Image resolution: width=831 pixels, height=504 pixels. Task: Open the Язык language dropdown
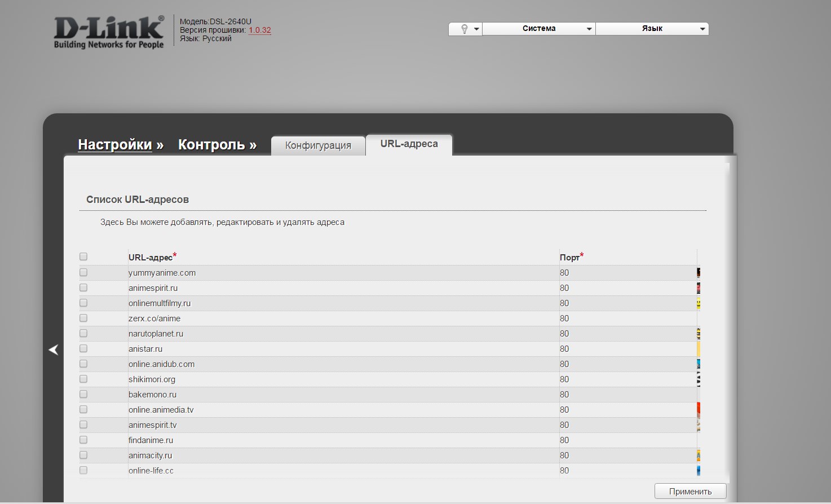pyautogui.click(x=652, y=29)
